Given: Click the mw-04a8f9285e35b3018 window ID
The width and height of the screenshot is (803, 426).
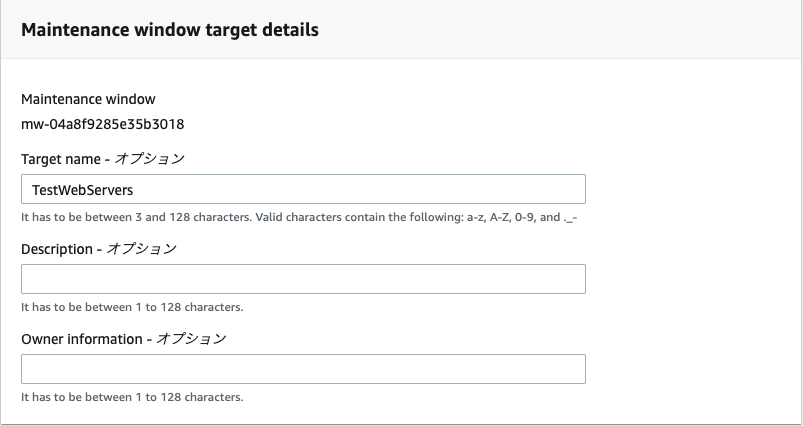Looking at the screenshot, I should pyautogui.click(x=102, y=125).
